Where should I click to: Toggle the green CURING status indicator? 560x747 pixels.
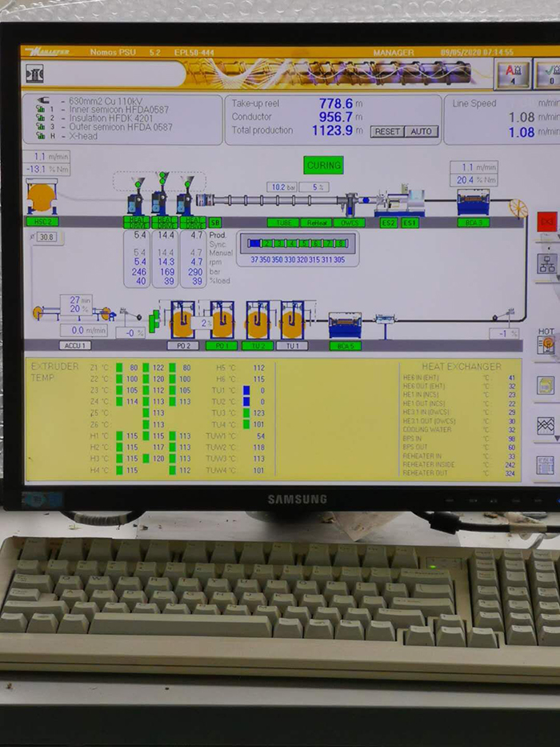[323, 166]
